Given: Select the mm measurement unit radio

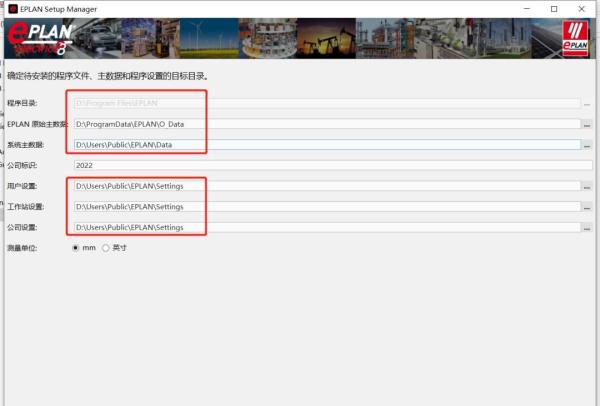Looking at the screenshot, I should coord(76,248).
